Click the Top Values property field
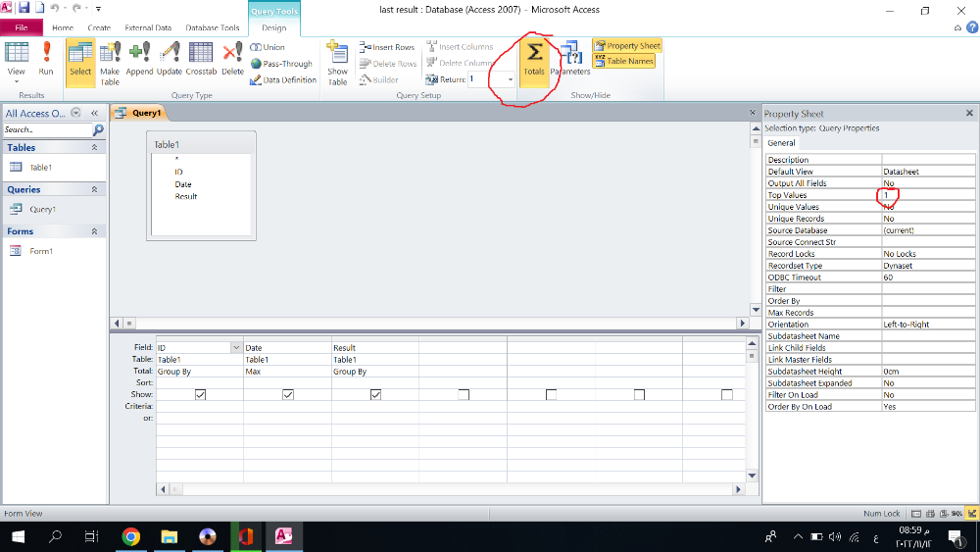The width and height of the screenshot is (980, 552). [x=927, y=195]
